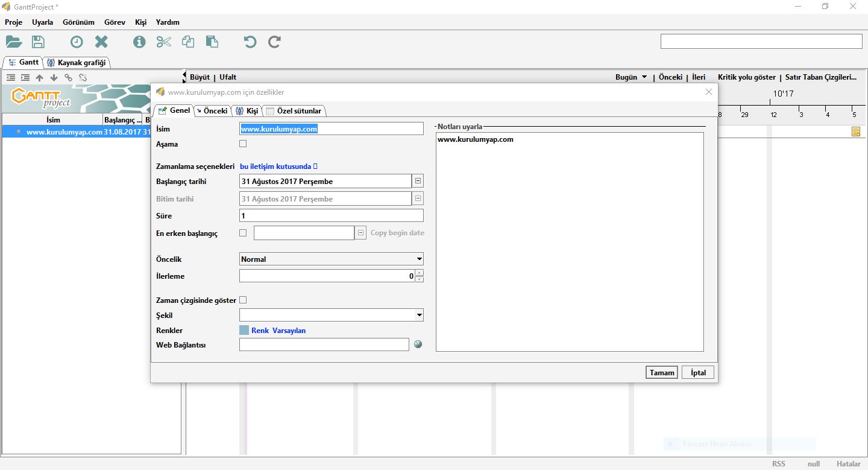Click the Web Bağlantısı input field
868x470 pixels.
click(324, 345)
